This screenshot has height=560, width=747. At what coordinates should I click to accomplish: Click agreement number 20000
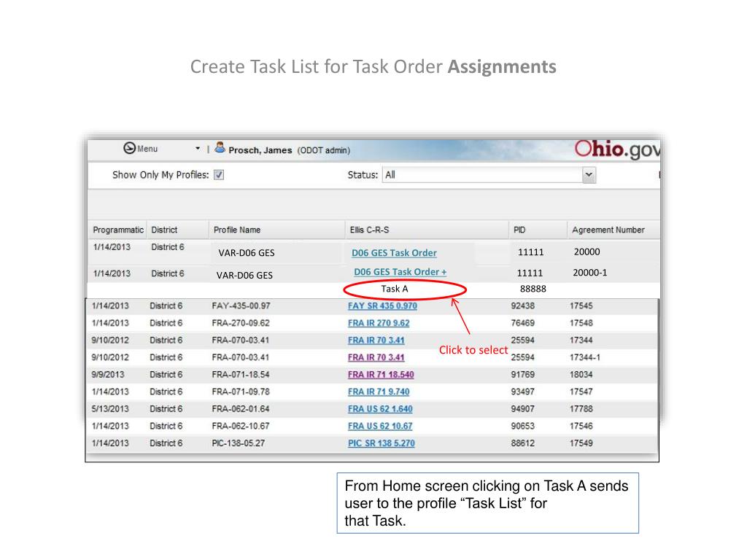587,252
